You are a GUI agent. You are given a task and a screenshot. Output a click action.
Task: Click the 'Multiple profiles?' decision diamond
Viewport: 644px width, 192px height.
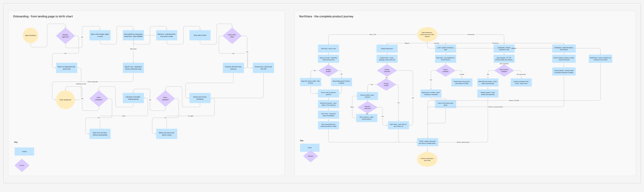click(x=329, y=71)
